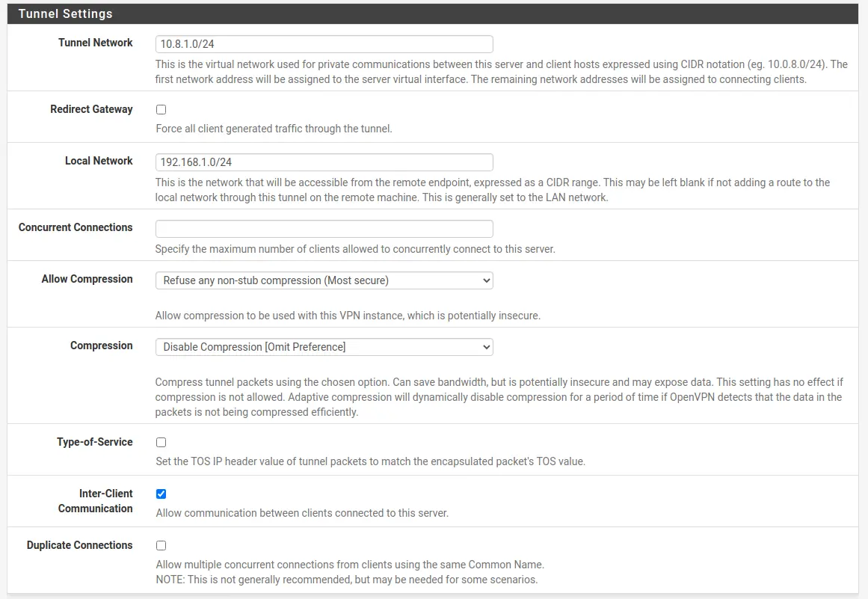Enable the Redirect Gateway checkbox
The image size is (868, 599).
[x=161, y=110]
